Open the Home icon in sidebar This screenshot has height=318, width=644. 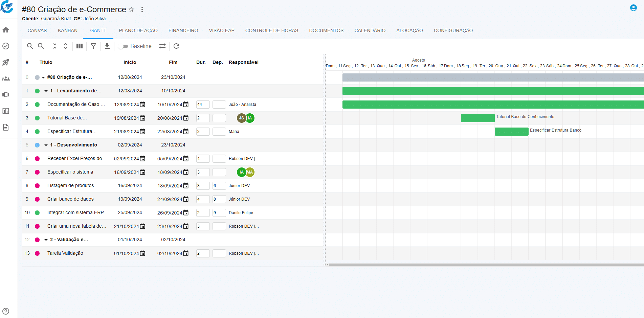[x=6, y=30]
